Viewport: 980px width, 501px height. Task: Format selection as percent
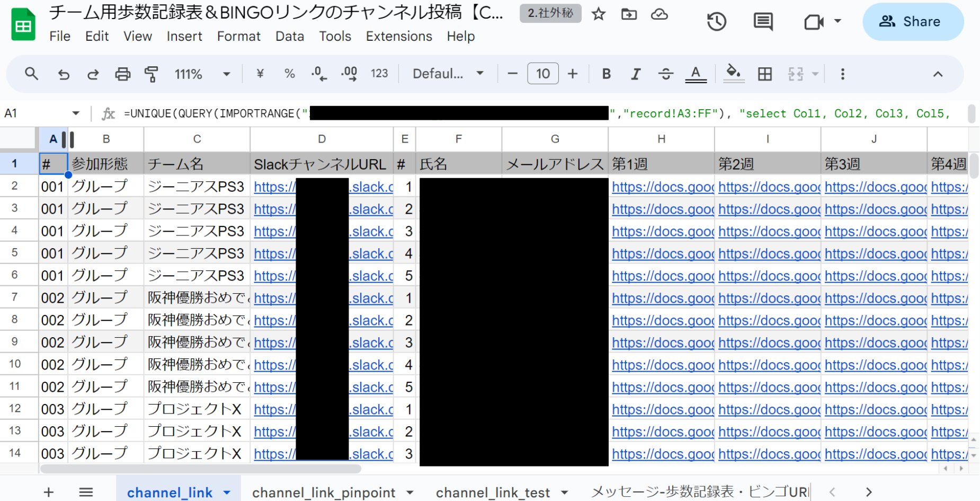(289, 74)
